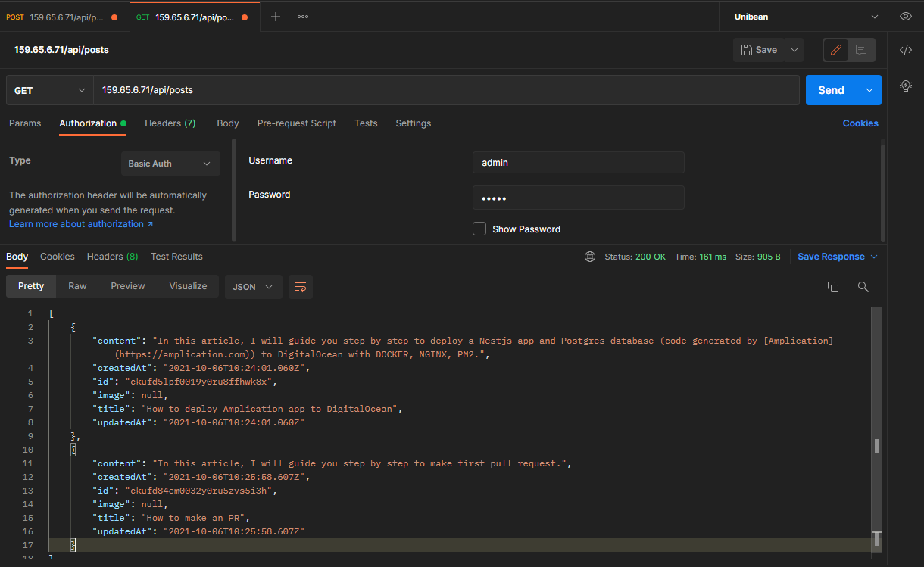
Task: Switch to edit mode pencil icon
Action: [836, 50]
